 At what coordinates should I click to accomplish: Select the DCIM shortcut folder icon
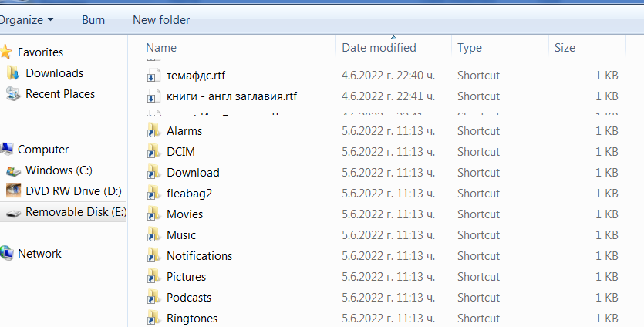pyautogui.click(x=153, y=152)
